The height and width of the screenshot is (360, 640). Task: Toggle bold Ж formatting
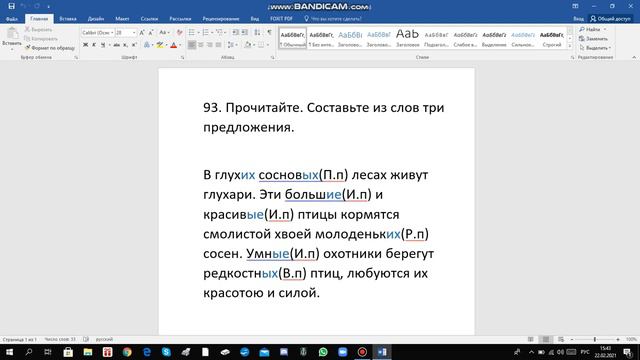pos(85,45)
